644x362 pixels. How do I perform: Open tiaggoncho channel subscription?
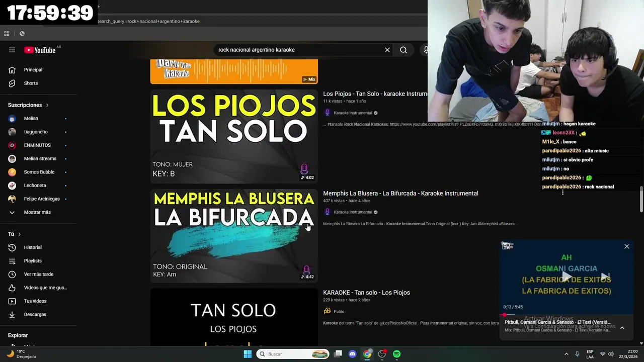click(x=39, y=132)
